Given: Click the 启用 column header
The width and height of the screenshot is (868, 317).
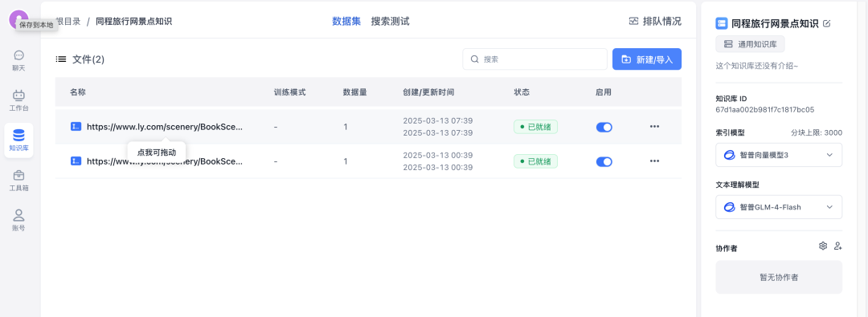Looking at the screenshot, I should [604, 91].
